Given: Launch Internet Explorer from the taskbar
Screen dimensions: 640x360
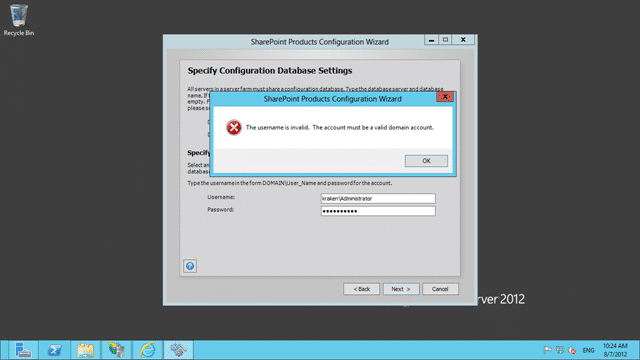Looking at the screenshot, I should (x=147, y=350).
